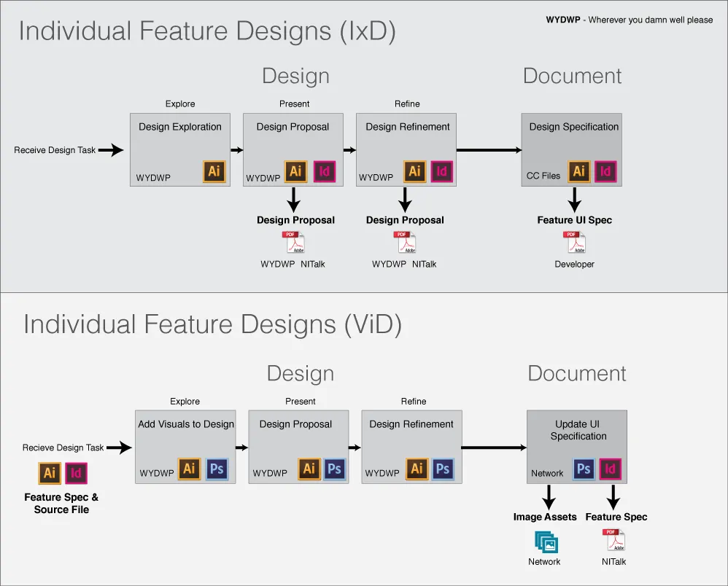
Task: Click the InDesign icon in Design Refinement box
Action: click(x=441, y=172)
